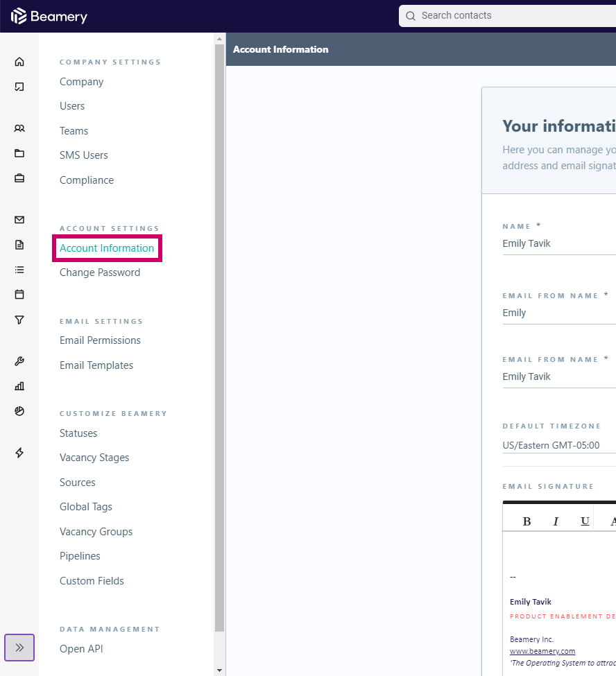
Task: Open Pipelines settings
Action: (80, 556)
